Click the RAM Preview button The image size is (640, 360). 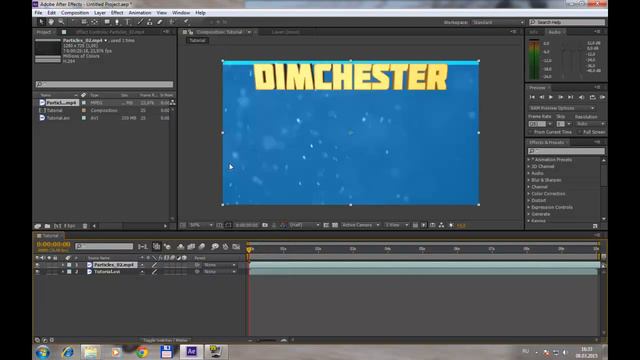click(602, 97)
